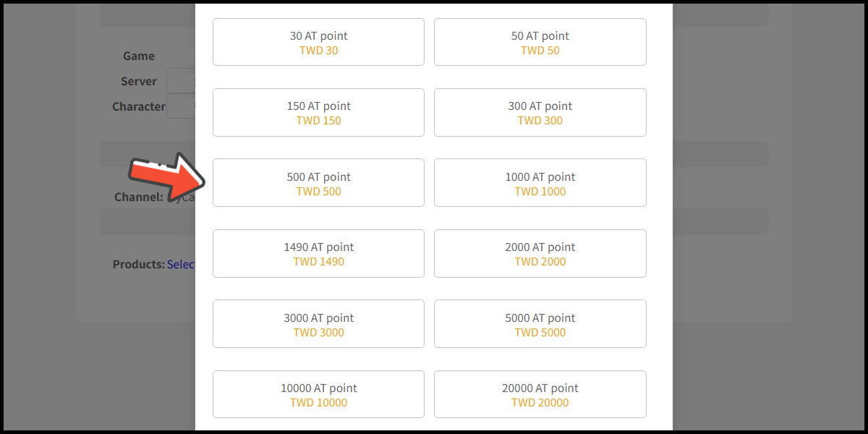
Task: Select the 300 AT point package
Action: (x=540, y=113)
